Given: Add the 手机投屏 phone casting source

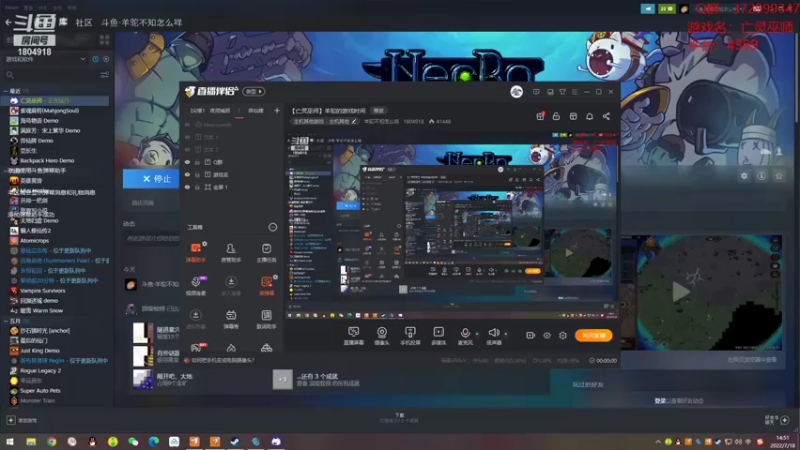Looking at the screenshot, I should [410, 336].
